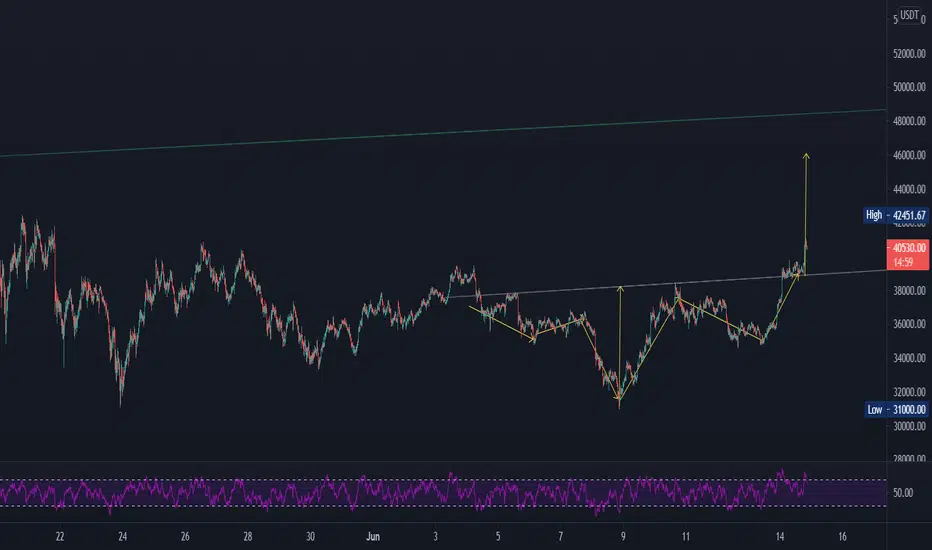Viewport: 932px width, 550px height.
Task: Click the 32000.00 price axis value
Action: pos(909,392)
